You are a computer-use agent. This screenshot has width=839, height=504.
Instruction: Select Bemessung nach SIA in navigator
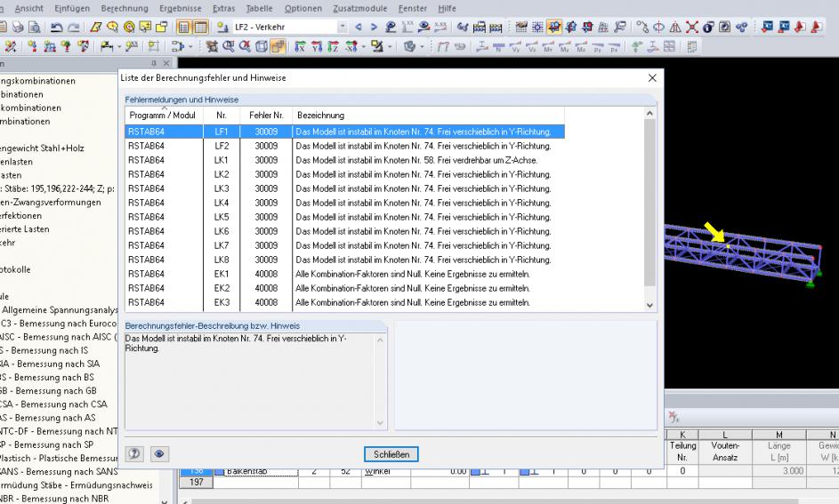pyautogui.click(x=50, y=364)
